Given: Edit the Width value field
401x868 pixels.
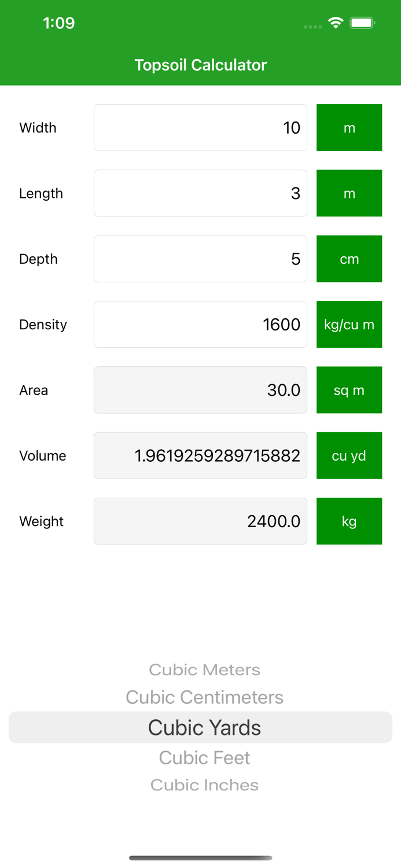Looking at the screenshot, I should pos(200,127).
